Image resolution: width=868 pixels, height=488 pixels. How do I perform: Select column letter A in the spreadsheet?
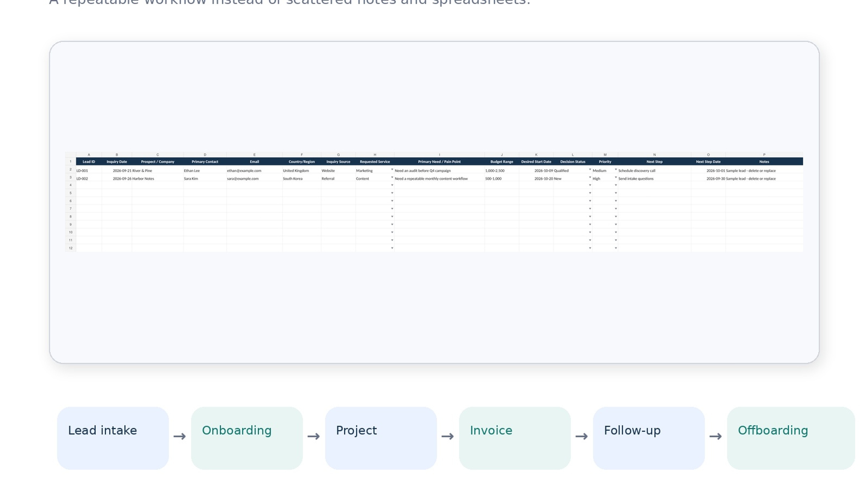click(x=89, y=155)
